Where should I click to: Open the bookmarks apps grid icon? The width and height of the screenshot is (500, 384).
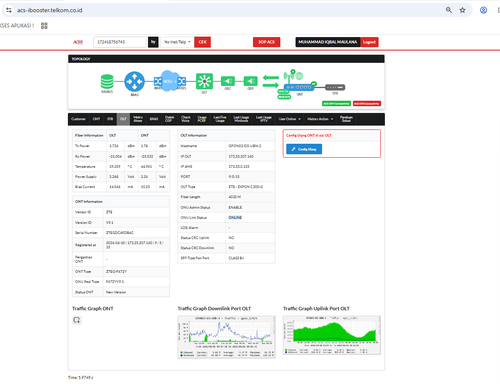point(44,26)
